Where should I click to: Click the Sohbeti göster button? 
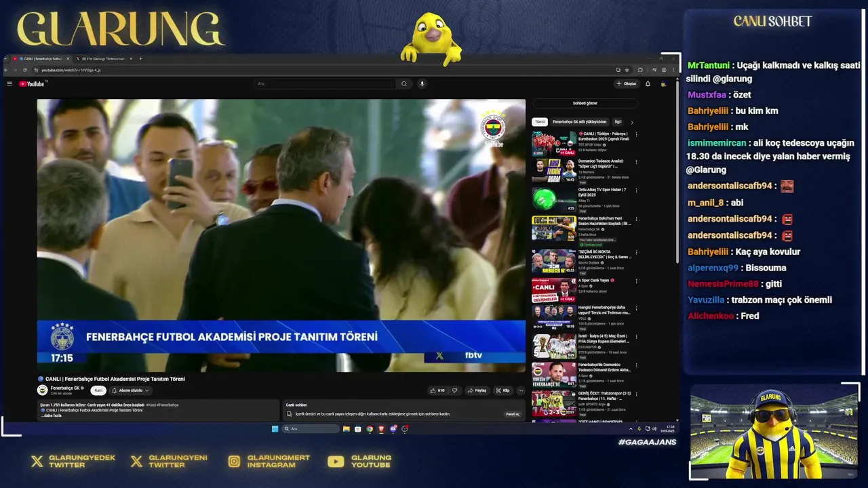(585, 104)
